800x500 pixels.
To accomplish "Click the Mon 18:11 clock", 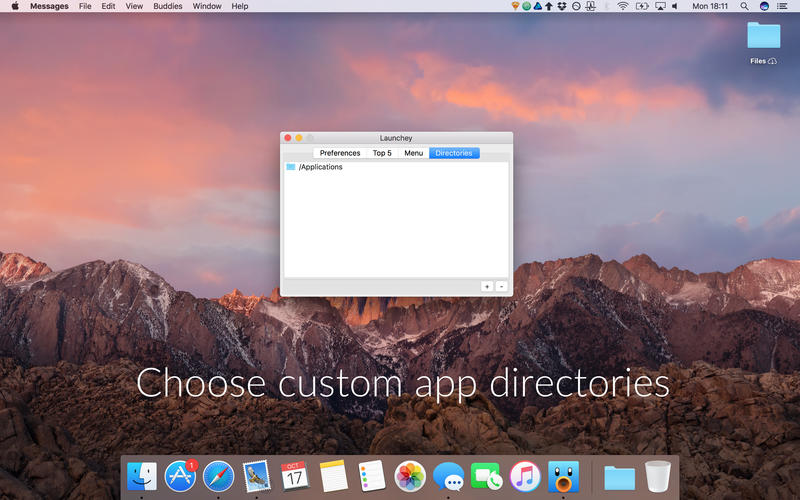I will coord(710,6).
